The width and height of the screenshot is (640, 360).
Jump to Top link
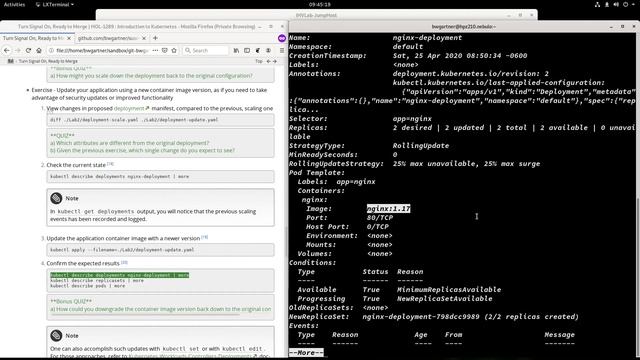[x=259, y=61]
